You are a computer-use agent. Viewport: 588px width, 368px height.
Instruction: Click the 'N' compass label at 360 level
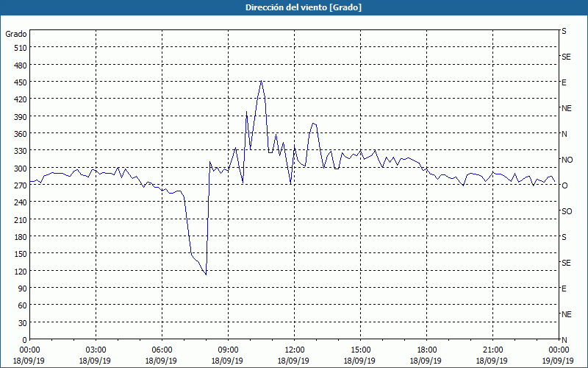click(x=564, y=134)
